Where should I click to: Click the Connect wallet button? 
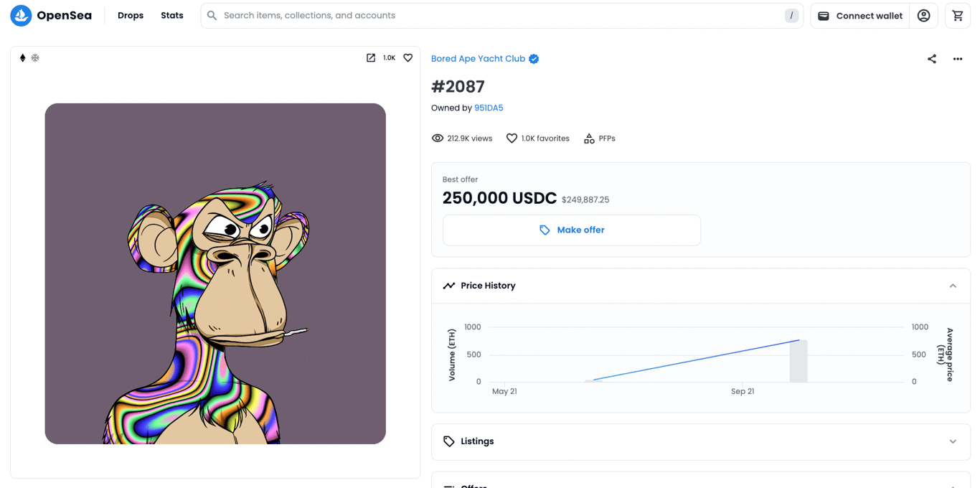859,16
